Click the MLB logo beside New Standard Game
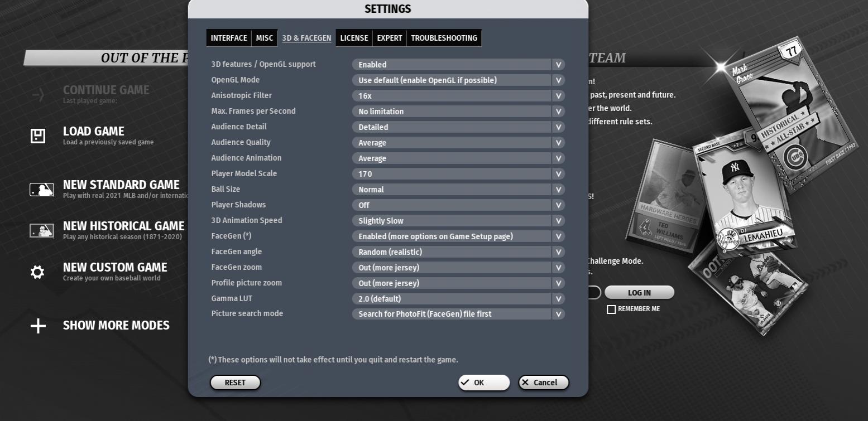Viewport: 868px width, 421px height. 42,190
